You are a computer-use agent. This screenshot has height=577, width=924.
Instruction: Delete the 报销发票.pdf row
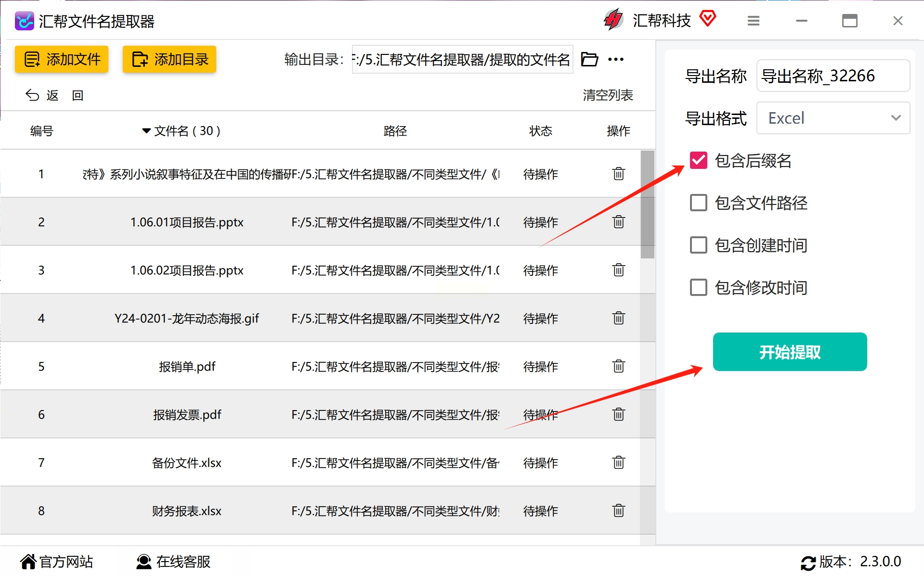(x=619, y=414)
